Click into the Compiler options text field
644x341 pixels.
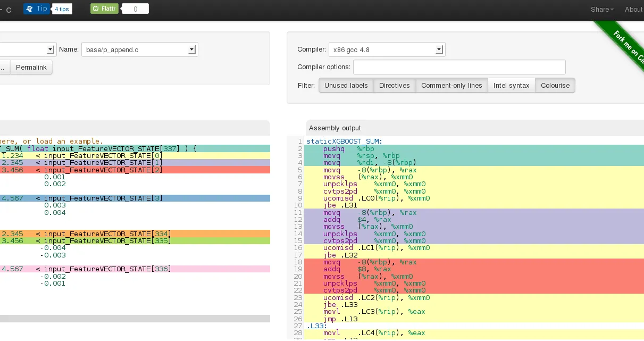point(459,67)
